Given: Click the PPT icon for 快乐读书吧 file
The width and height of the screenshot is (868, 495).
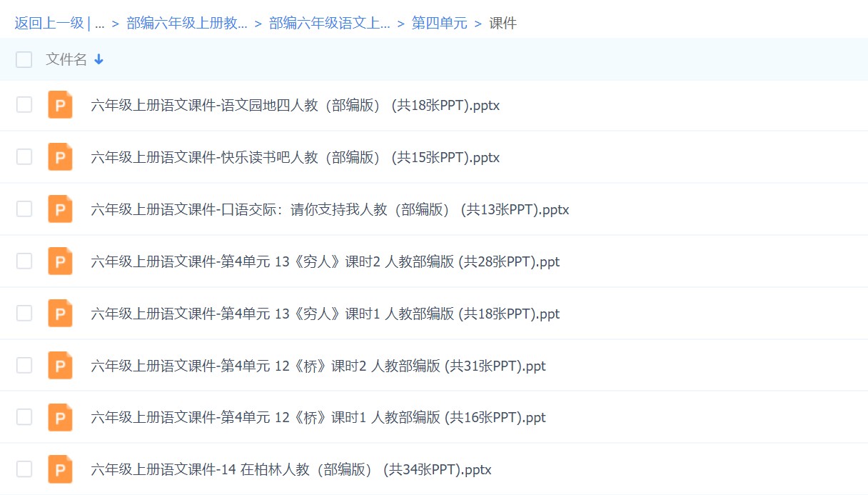Looking at the screenshot, I should pos(60,157).
